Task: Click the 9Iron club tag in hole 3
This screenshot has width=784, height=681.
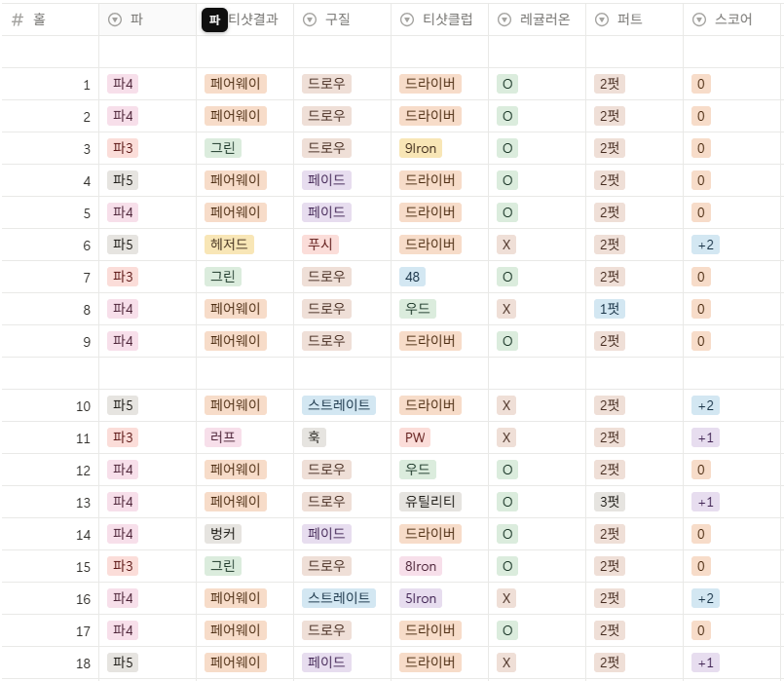Action: [x=421, y=148]
